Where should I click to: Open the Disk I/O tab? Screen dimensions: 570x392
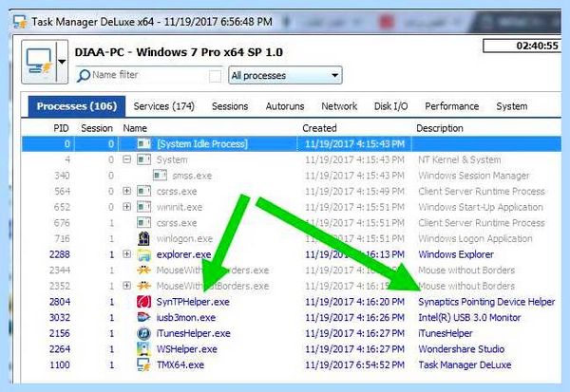(390, 106)
